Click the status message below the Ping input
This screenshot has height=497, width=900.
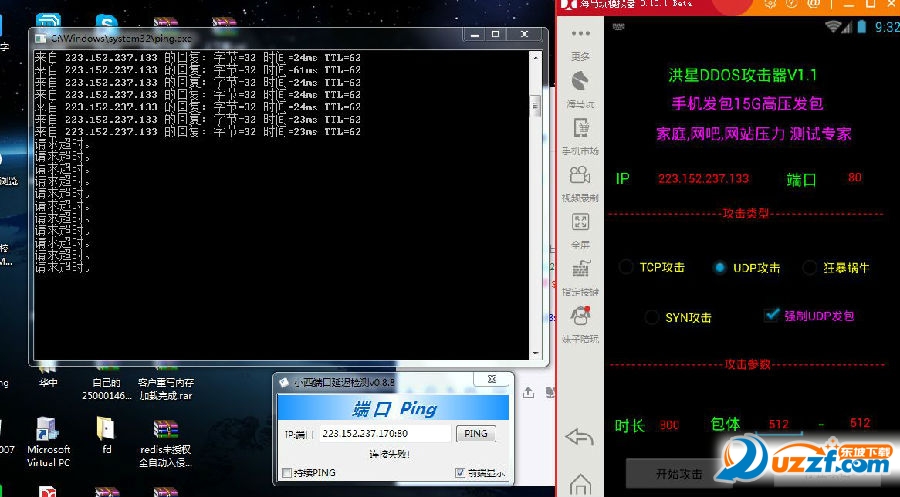click(x=389, y=454)
